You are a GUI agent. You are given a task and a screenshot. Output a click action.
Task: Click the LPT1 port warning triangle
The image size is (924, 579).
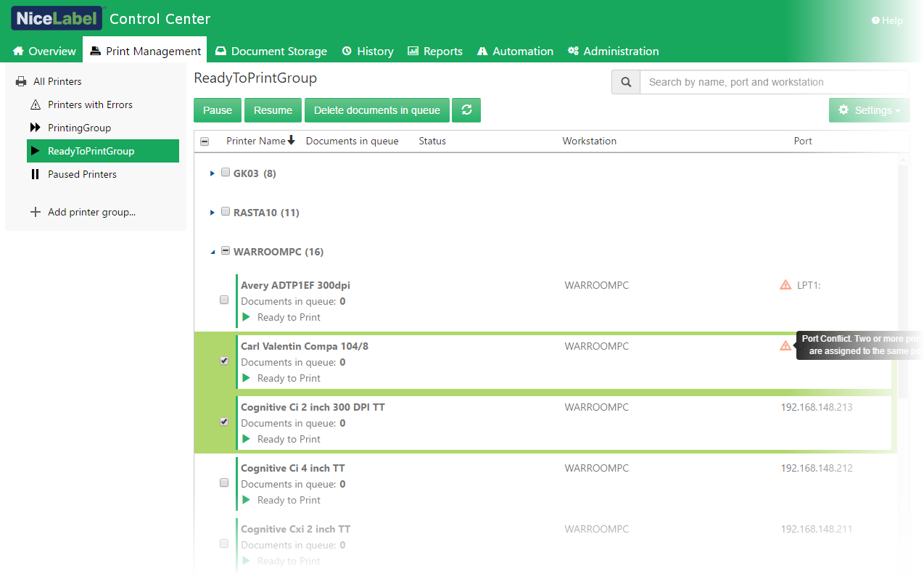pyautogui.click(x=785, y=285)
